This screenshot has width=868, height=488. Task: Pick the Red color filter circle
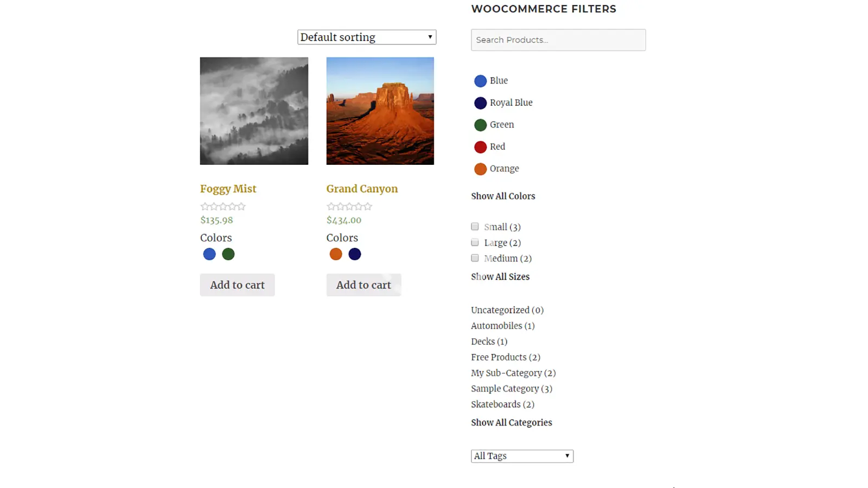(480, 147)
